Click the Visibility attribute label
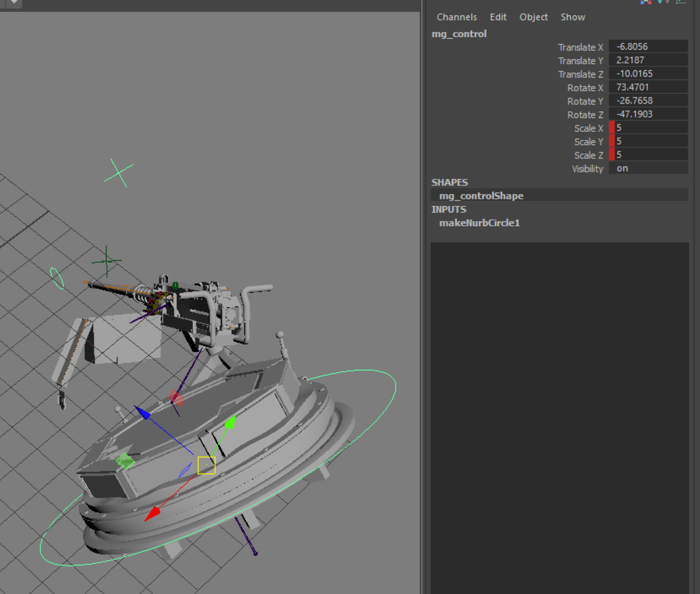Screen dimensions: 700x594 pyautogui.click(x=587, y=169)
